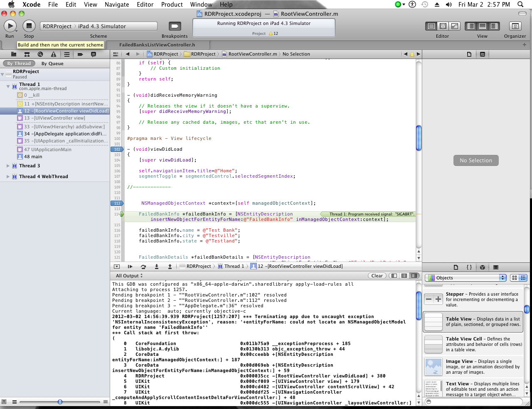532x409 pixels.
Task: Open the Media library icon
Action: [495, 267]
